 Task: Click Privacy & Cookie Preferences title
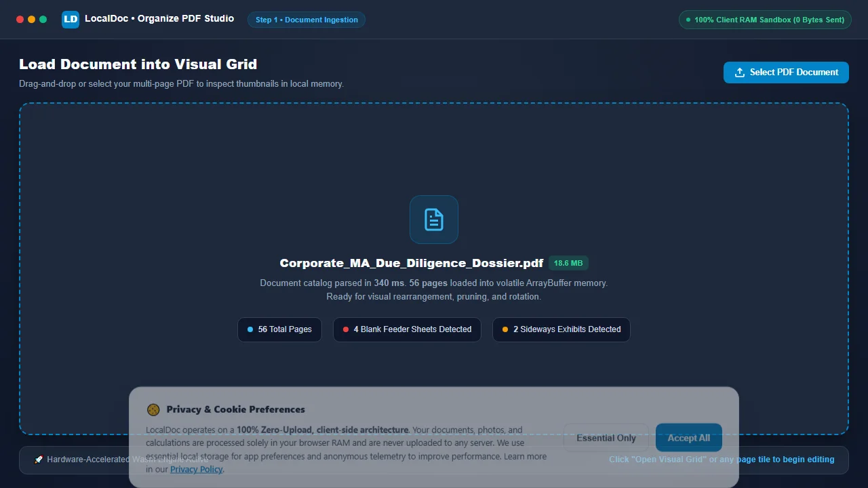[235, 409]
